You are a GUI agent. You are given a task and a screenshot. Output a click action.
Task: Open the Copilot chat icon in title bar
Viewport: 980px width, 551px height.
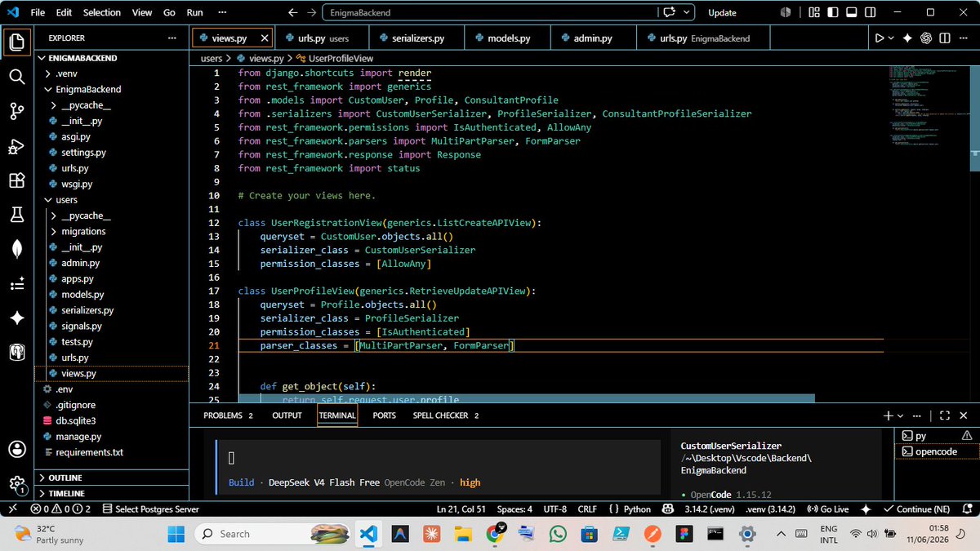(670, 12)
